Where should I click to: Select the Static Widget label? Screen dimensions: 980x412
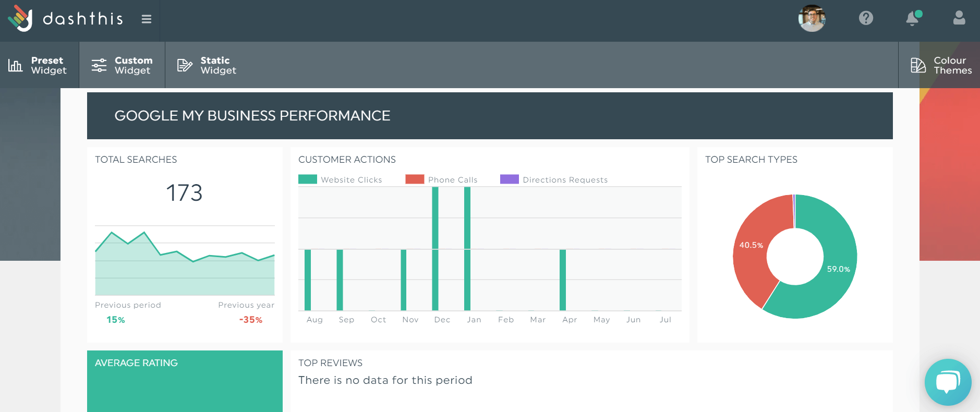pos(218,65)
